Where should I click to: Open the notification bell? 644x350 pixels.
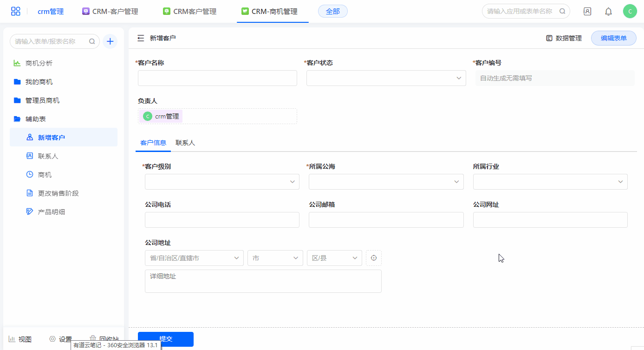tap(608, 12)
